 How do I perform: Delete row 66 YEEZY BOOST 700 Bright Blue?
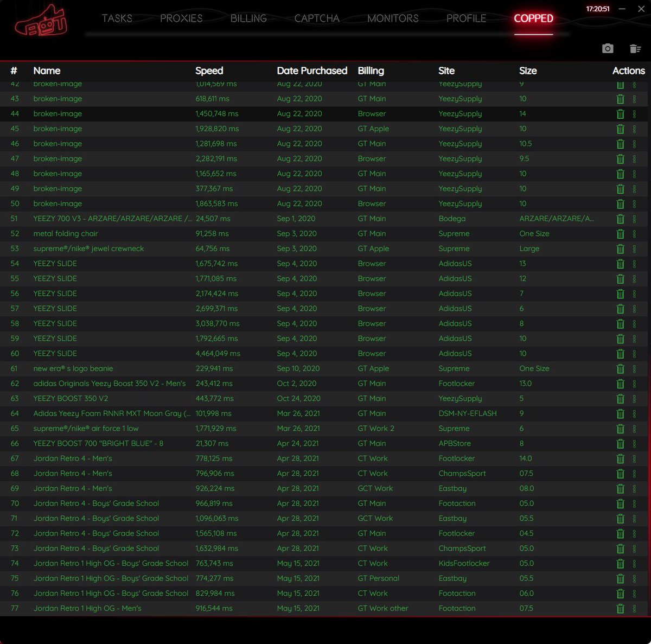621,443
